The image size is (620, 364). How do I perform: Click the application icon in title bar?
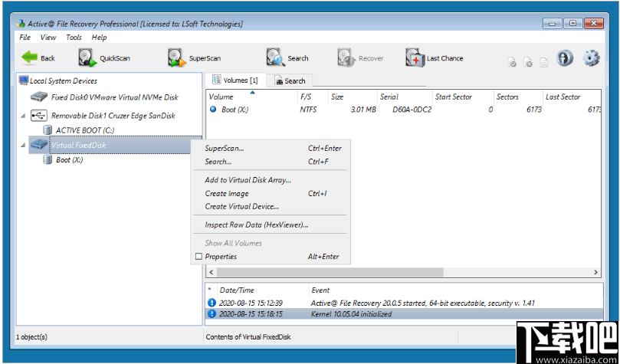(21, 24)
